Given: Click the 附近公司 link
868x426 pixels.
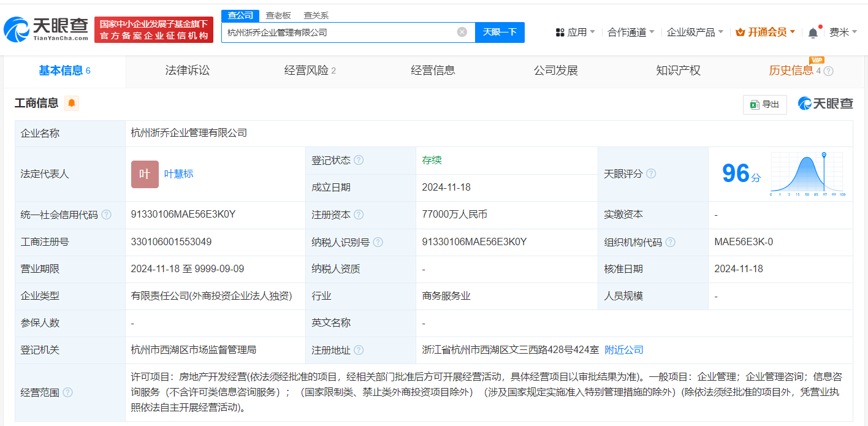Looking at the screenshot, I should tap(624, 350).
